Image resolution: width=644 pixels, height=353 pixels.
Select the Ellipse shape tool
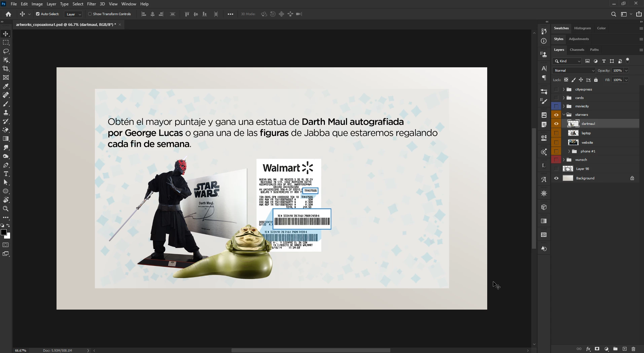pos(6,191)
